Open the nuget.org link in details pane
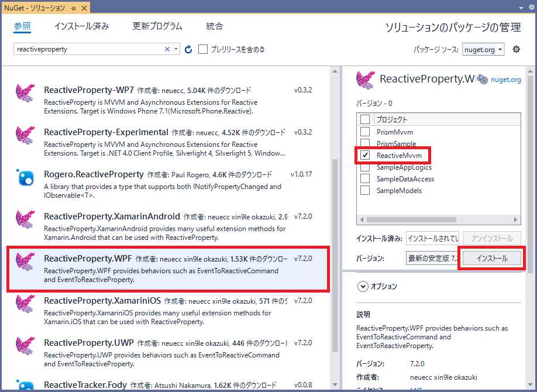This screenshot has width=537, height=392. click(506, 80)
